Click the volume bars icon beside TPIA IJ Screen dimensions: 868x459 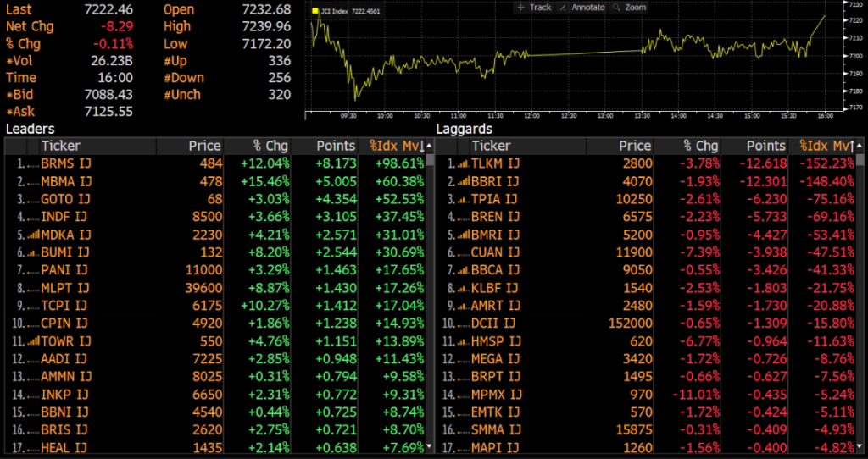pos(463,199)
